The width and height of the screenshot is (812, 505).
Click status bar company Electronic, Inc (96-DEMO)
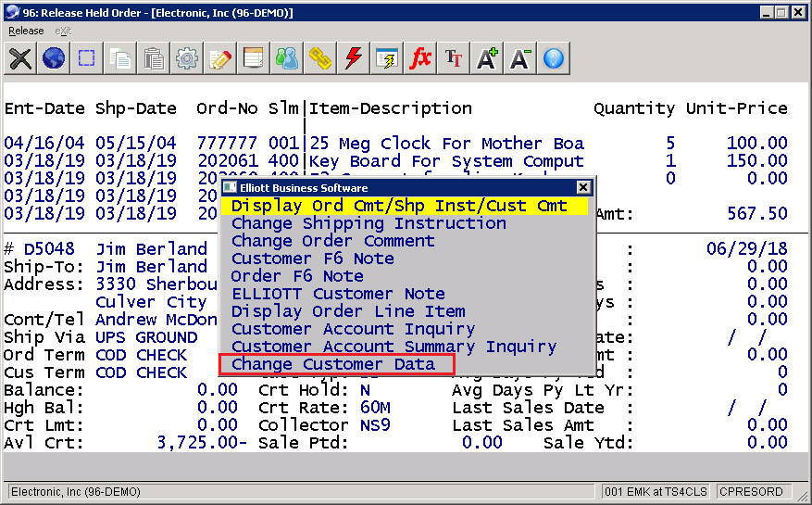click(x=76, y=491)
